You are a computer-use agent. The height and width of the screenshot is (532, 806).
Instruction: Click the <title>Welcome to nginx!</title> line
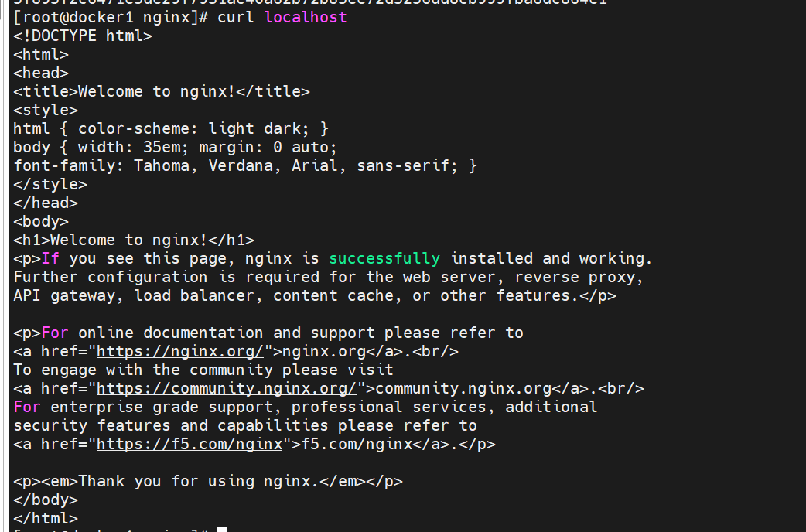tap(162, 91)
